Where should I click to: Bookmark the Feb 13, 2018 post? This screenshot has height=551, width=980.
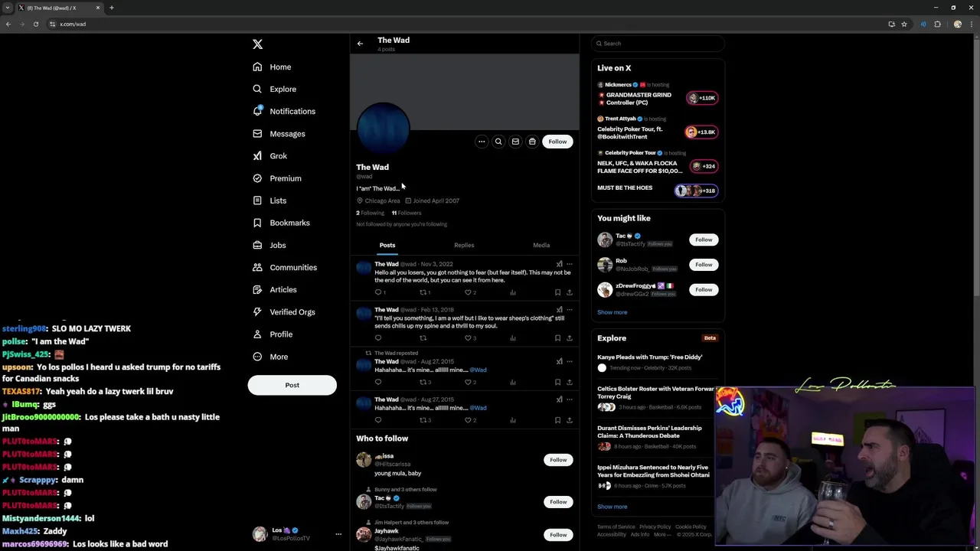[557, 337]
